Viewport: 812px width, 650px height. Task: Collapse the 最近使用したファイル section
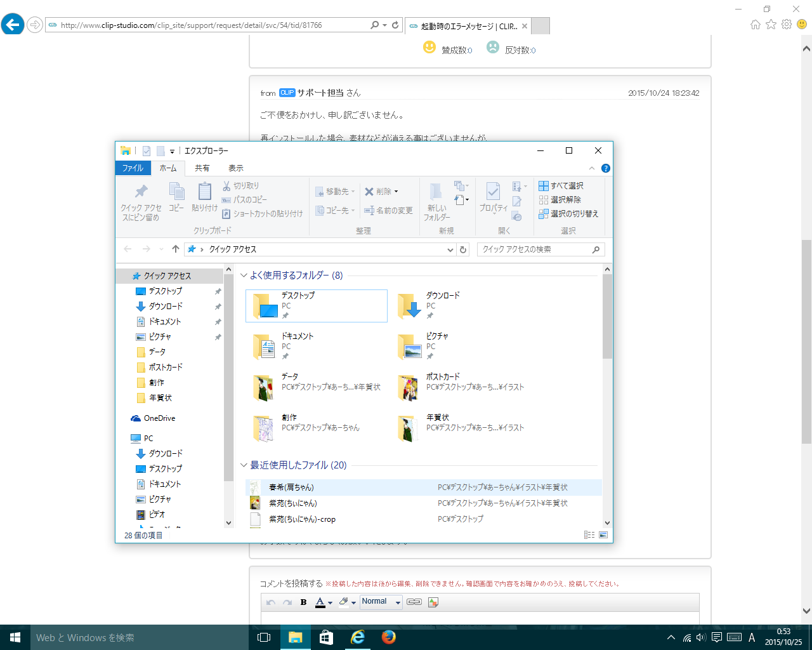(244, 465)
